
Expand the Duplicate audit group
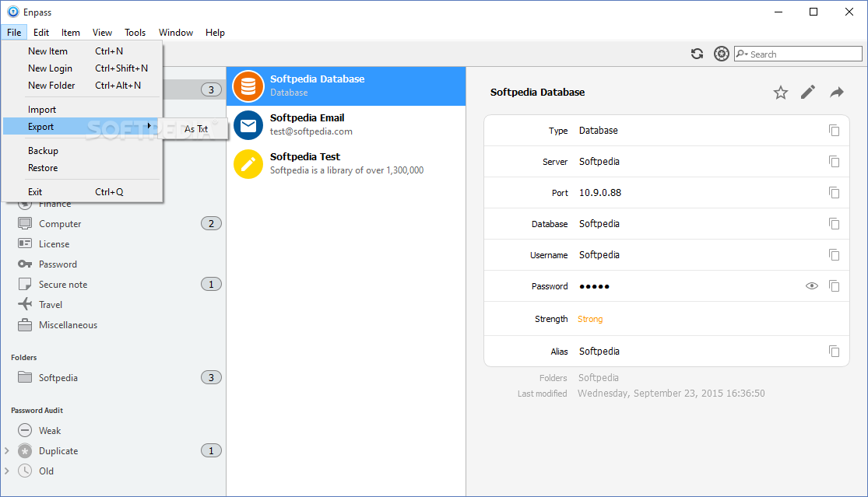click(x=7, y=450)
